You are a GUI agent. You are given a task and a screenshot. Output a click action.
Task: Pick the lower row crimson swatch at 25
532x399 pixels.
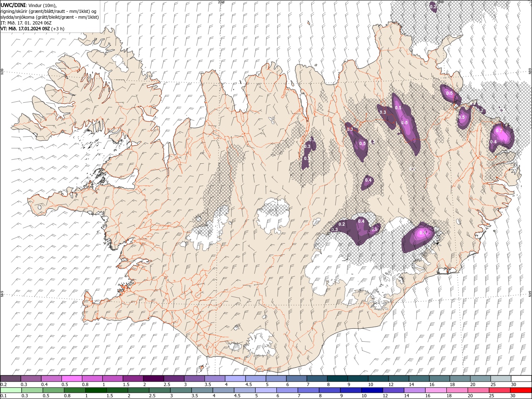click(x=499, y=390)
